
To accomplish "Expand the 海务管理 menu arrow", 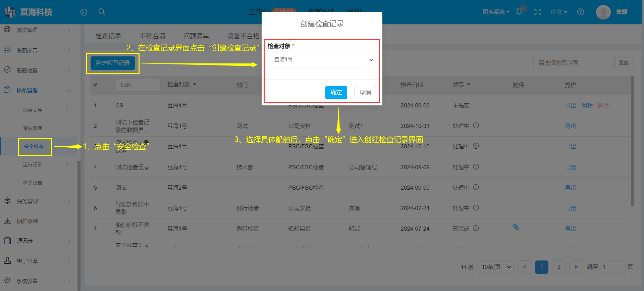I will (69, 201).
